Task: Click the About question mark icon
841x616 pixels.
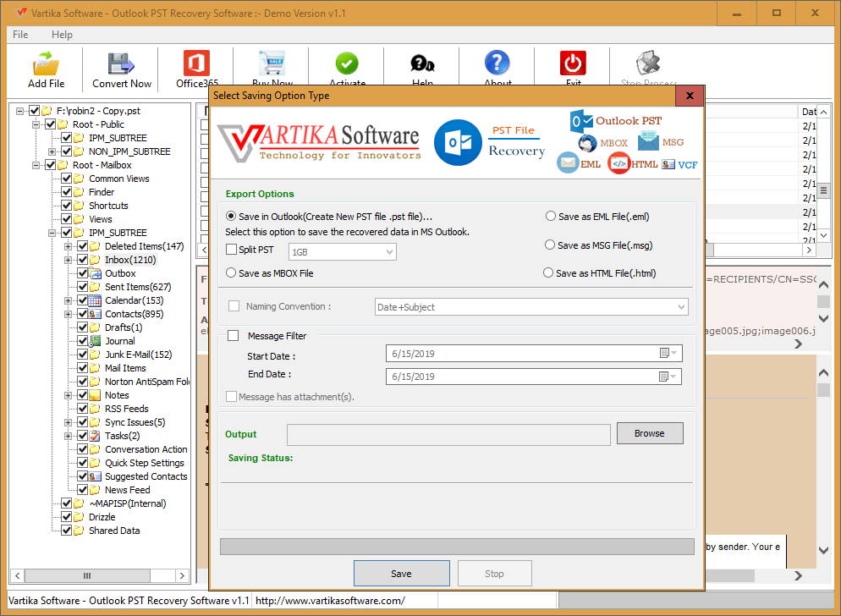Action: (497, 63)
